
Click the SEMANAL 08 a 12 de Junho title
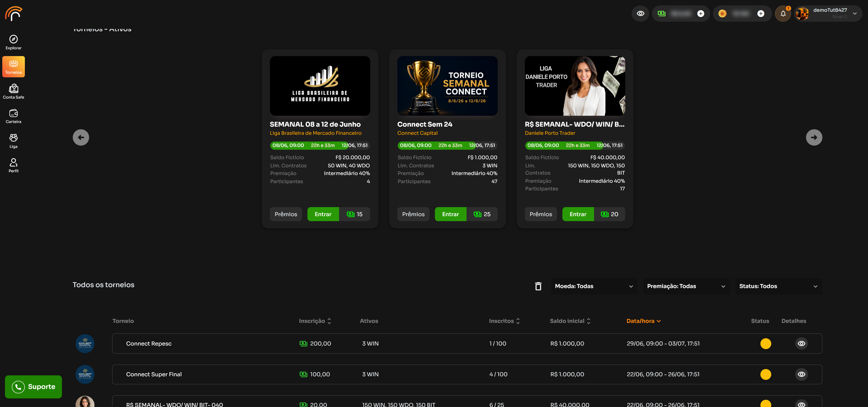click(x=315, y=124)
